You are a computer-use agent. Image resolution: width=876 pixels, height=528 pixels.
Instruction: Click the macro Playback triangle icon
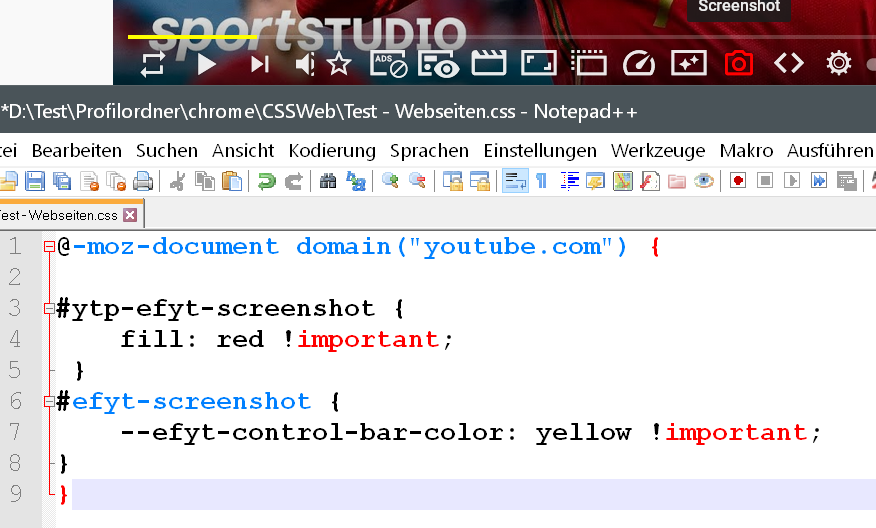792,181
